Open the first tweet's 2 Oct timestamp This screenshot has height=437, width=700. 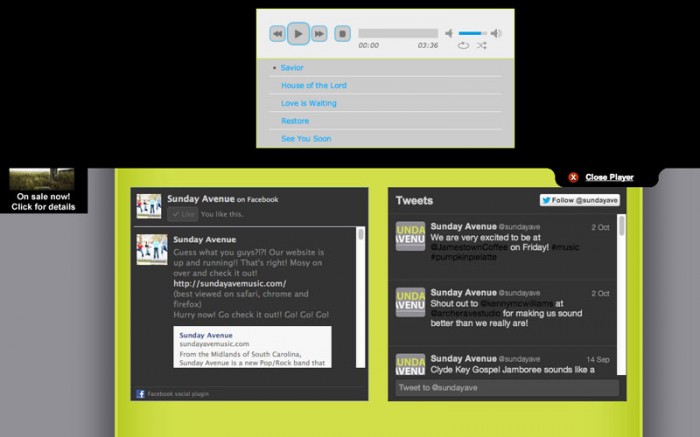point(600,228)
